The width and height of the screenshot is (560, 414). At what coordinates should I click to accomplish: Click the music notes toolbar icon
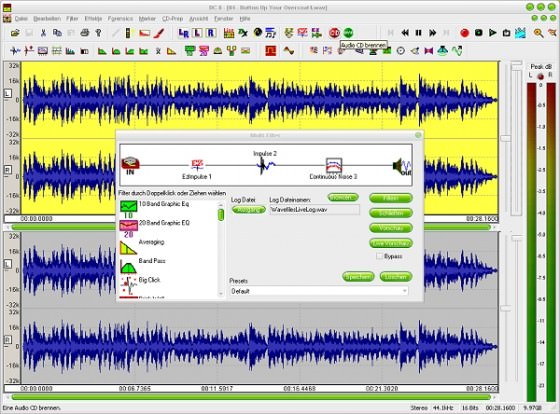point(271,33)
